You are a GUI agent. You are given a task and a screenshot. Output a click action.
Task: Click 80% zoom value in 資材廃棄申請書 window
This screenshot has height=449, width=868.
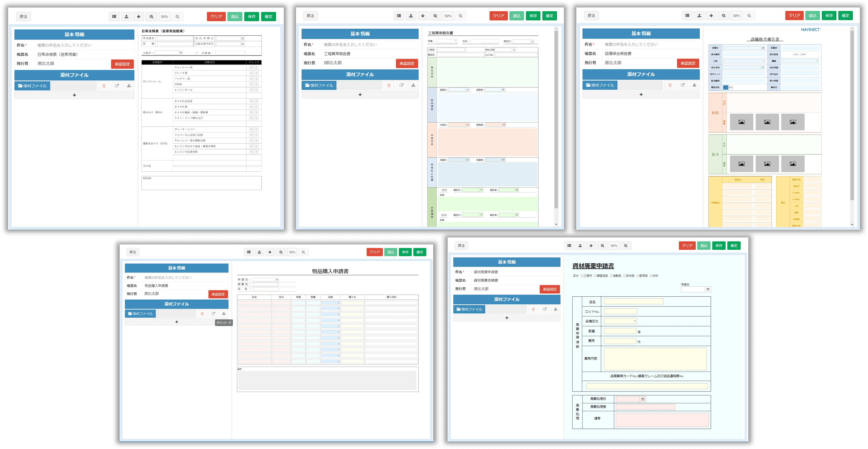pos(614,246)
